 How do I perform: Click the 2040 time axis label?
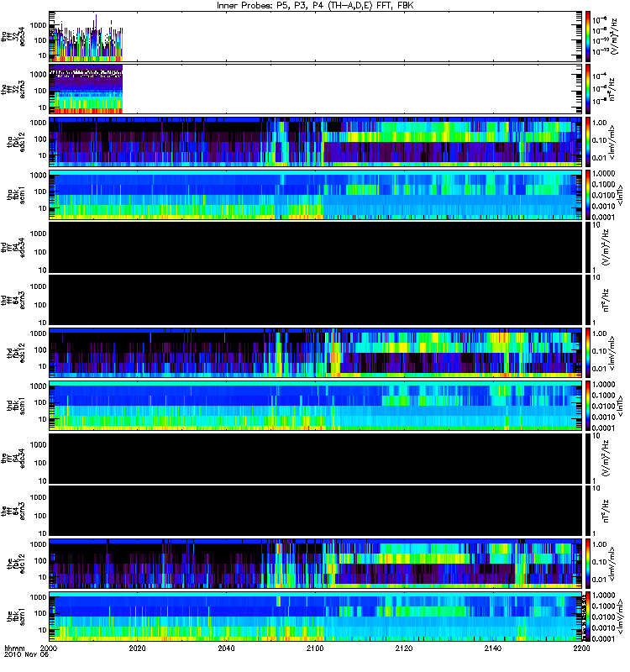(x=226, y=648)
